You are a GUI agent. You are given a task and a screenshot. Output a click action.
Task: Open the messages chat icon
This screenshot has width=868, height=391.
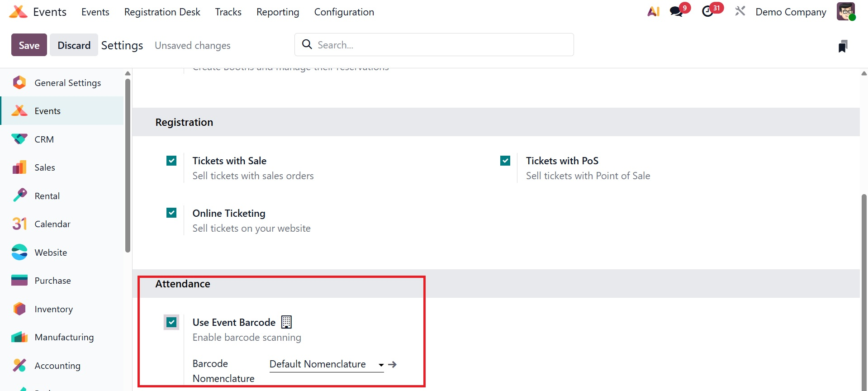pos(677,12)
